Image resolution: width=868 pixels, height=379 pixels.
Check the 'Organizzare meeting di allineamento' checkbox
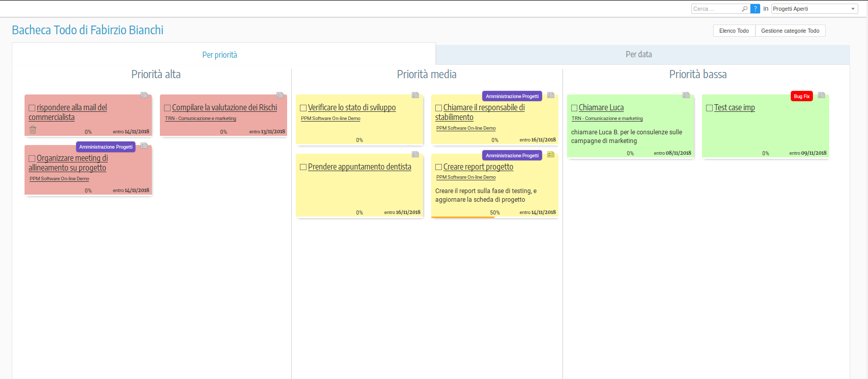(x=32, y=159)
